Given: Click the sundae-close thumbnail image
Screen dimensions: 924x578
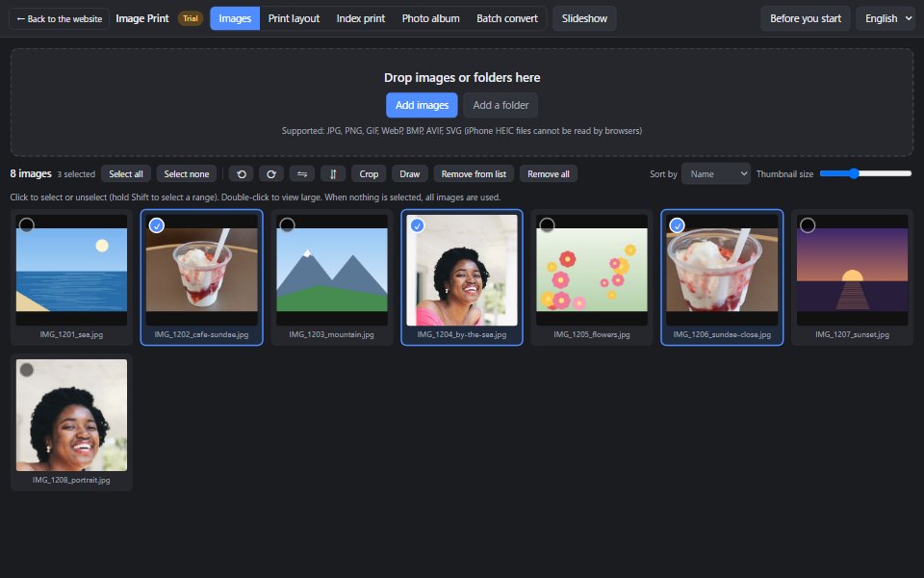Looking at the screenshot, I should tap(722, 270).
